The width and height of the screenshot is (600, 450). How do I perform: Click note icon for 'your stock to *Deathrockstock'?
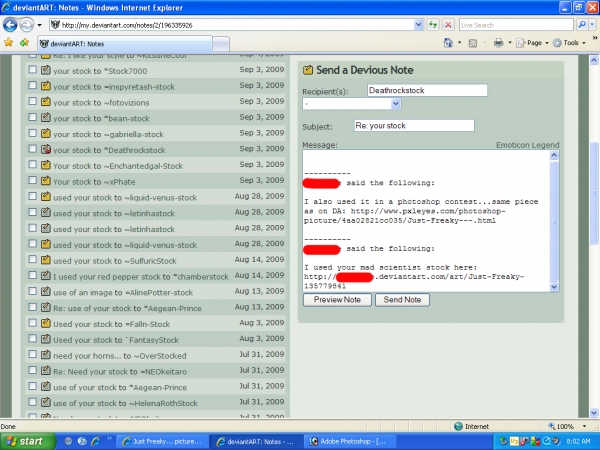pyautogui.click(x=46, y=149)
